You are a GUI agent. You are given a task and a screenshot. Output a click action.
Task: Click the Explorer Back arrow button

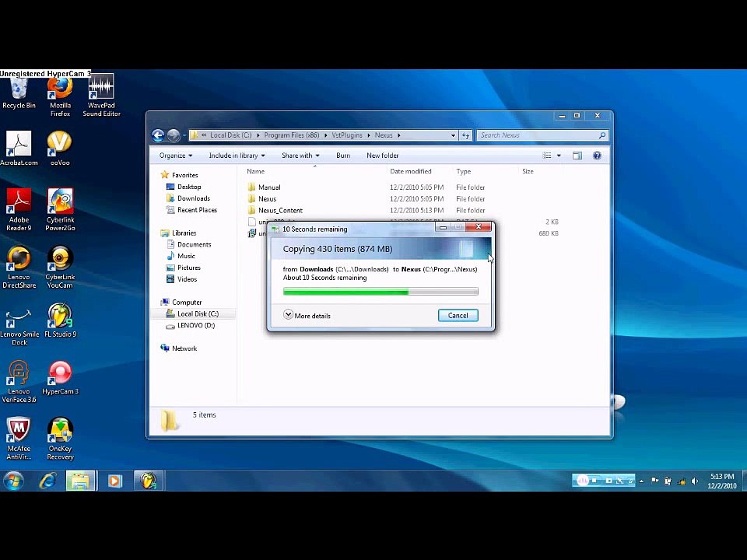(158, 135)
